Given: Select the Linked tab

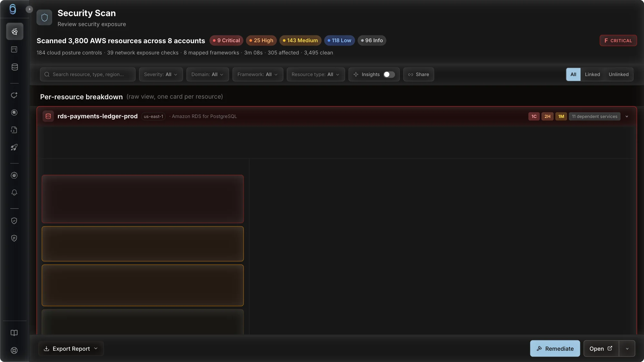Looking at the screenshot, I should coord(592,74).
